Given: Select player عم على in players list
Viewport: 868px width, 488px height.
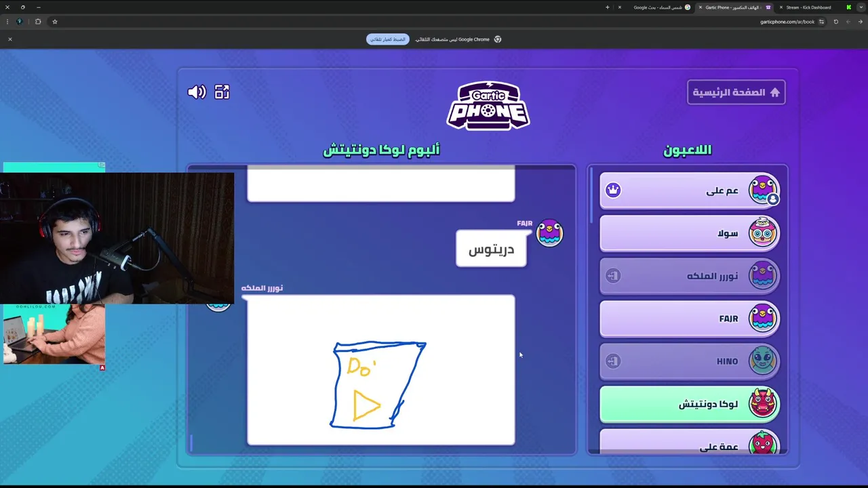Looking at the screenshot, I should (x=690, y=190).
